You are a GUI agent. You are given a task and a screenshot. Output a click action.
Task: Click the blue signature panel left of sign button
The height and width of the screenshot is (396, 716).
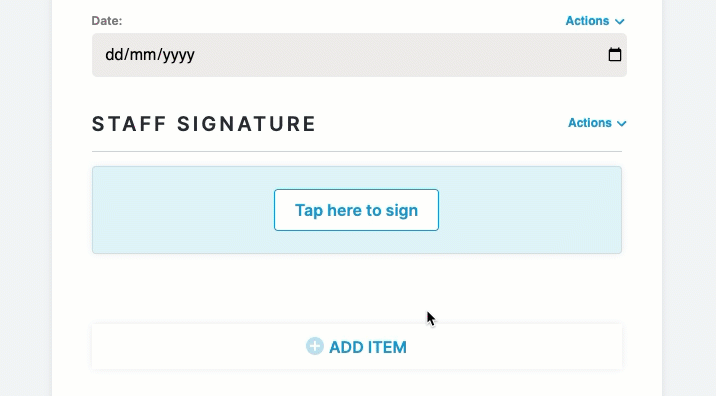tap(183, 210)
